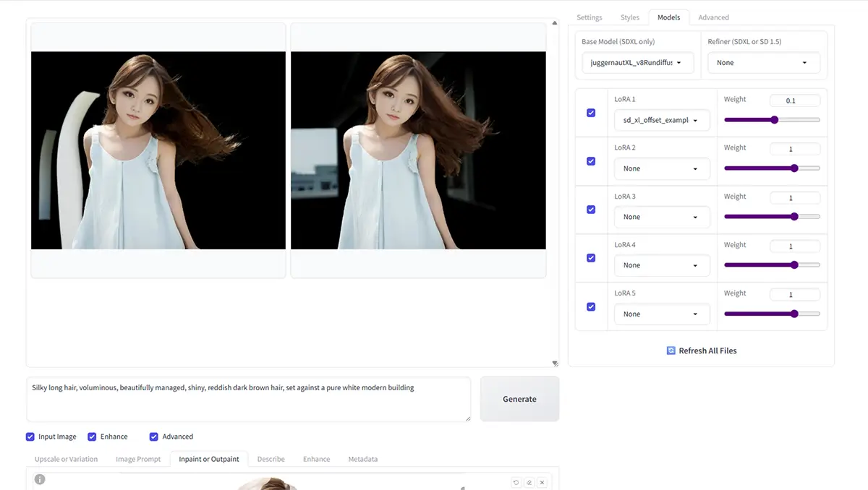868x490 pixels.
Task: Toggle the LoRA 1 enable checkbox
Action: [x=591, y=113]
